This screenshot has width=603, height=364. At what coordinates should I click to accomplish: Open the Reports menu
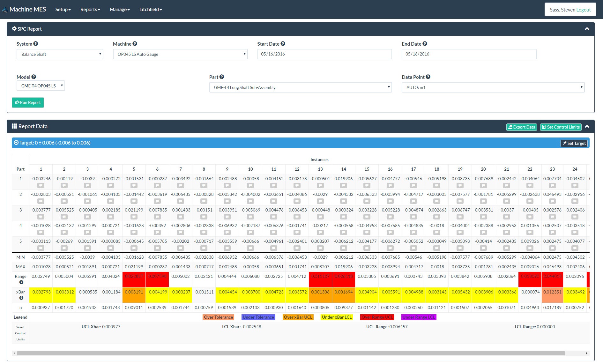pos(90,10)
